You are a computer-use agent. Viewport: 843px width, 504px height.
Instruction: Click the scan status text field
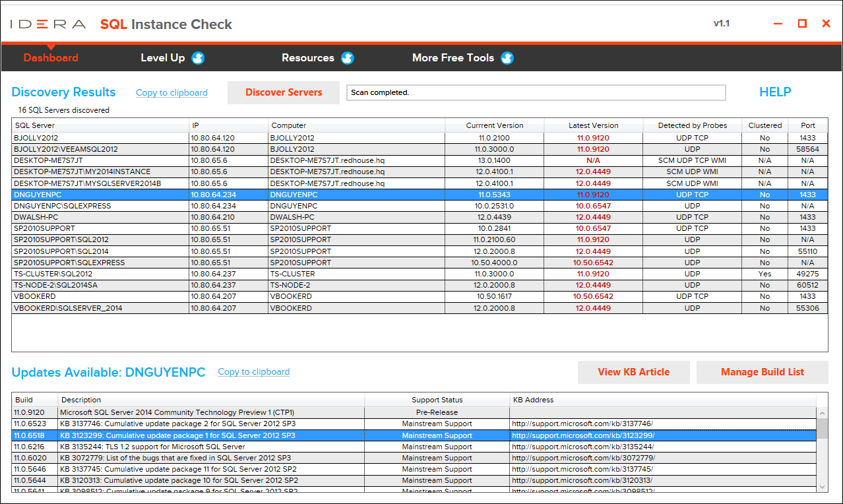(536, 92)
